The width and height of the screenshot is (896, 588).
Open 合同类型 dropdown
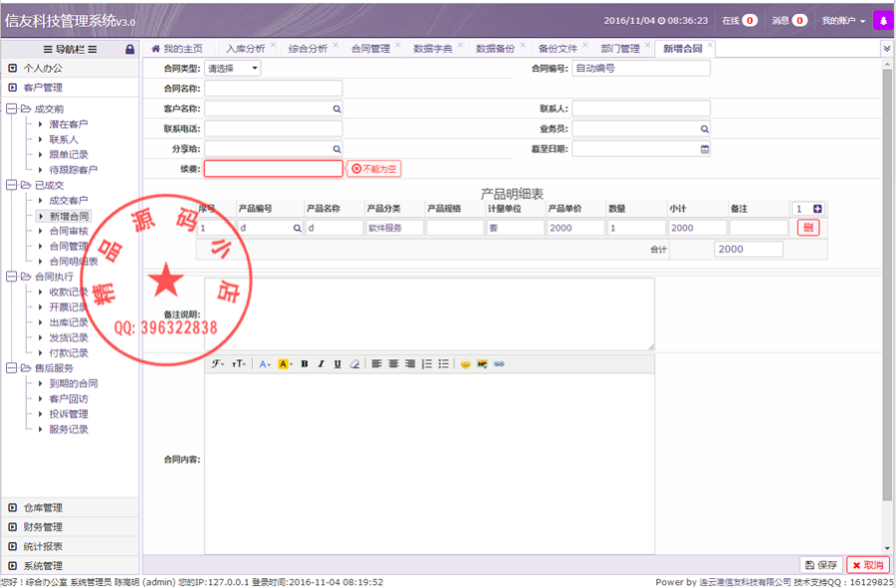pyautogui.click(x=233, y=69)
